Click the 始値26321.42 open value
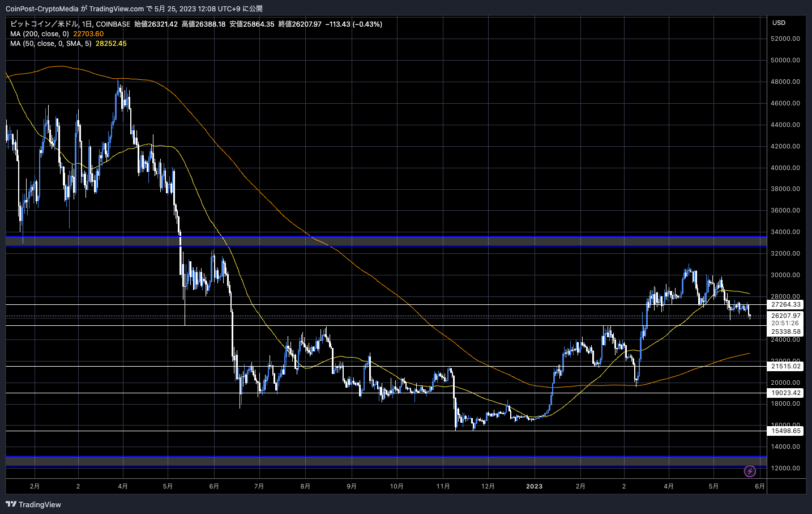Screen dimensions: 812x514 point(156,24)
